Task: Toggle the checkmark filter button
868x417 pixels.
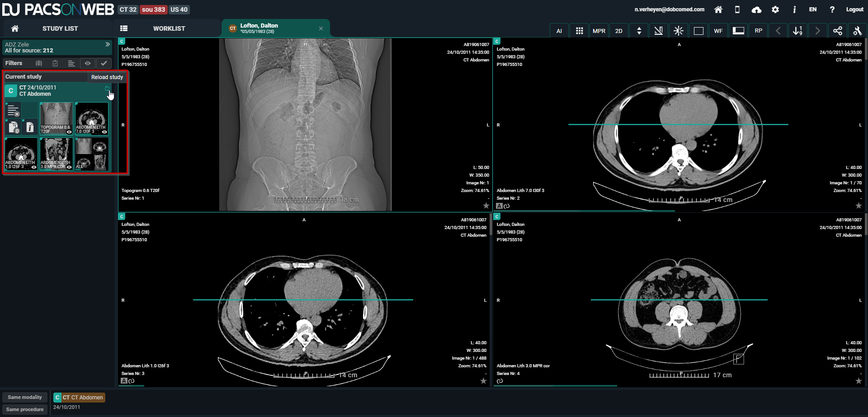Action: (104, 63)
